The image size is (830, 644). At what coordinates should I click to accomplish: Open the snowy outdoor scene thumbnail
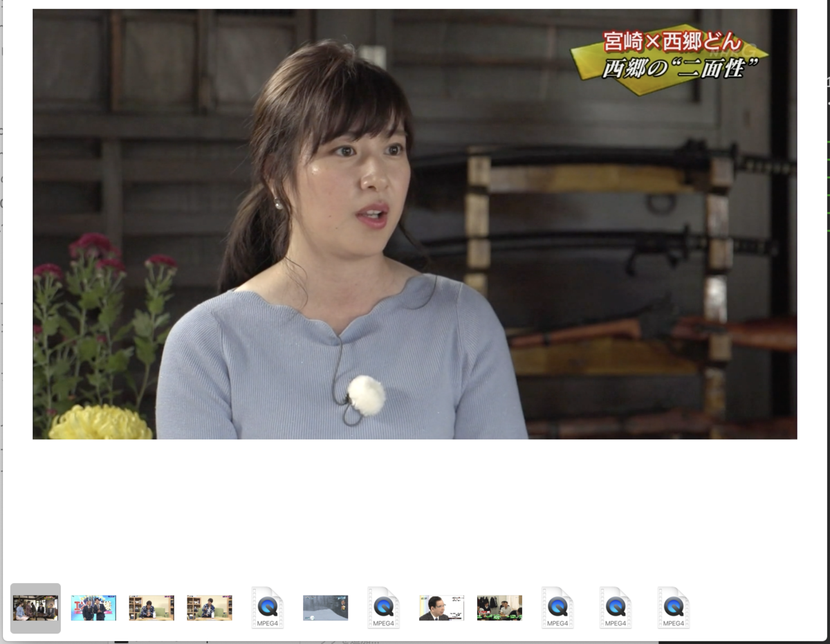point(325,607)
